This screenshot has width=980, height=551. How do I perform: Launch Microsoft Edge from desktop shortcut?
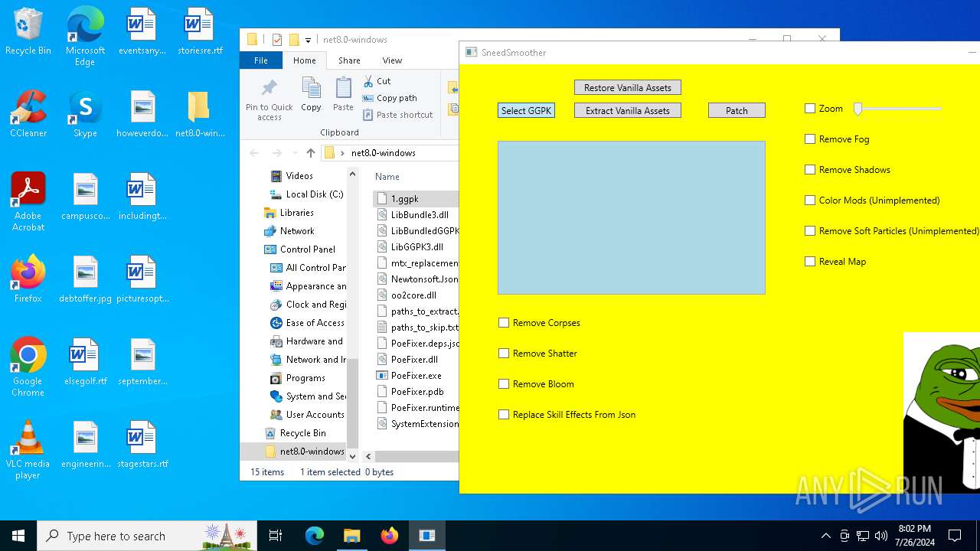coord(85,37)
